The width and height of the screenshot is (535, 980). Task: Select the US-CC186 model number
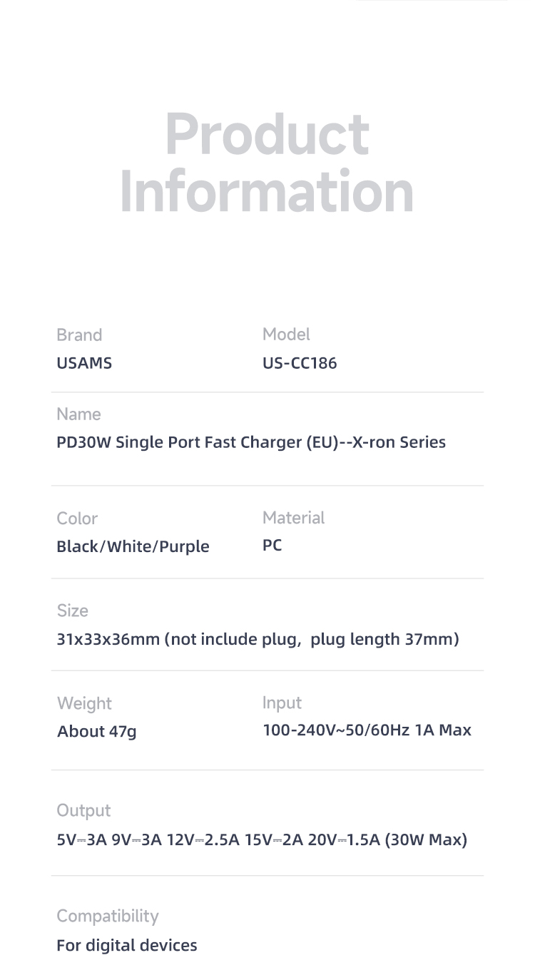pyautogui.click(x=300, y=363)
